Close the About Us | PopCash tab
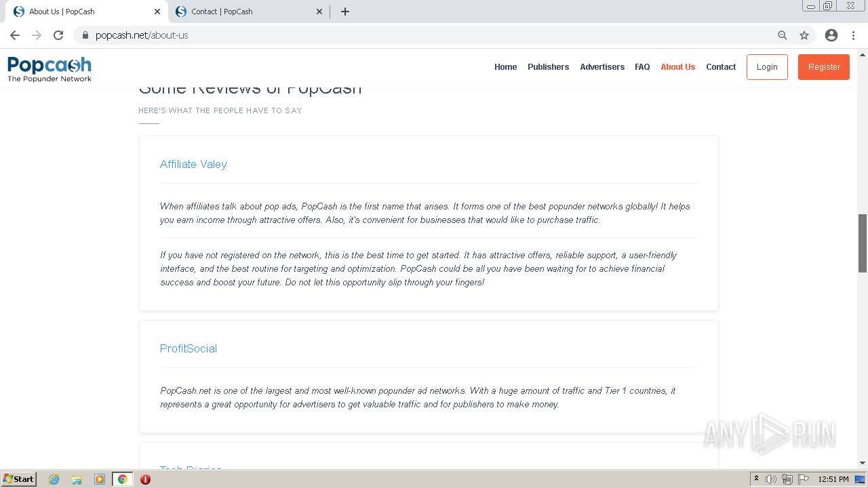This screenshot has height=488, width=868. point(157,12)
